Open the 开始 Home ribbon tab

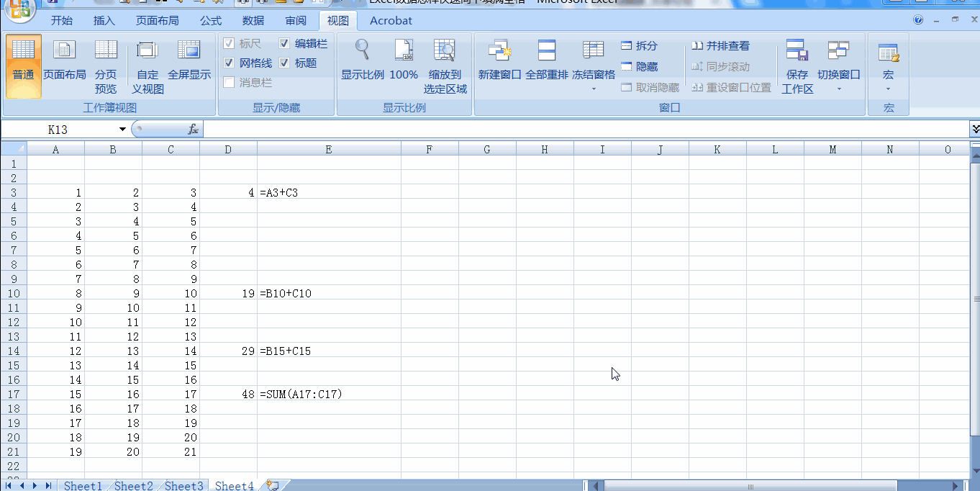click(x=62, y=20)
